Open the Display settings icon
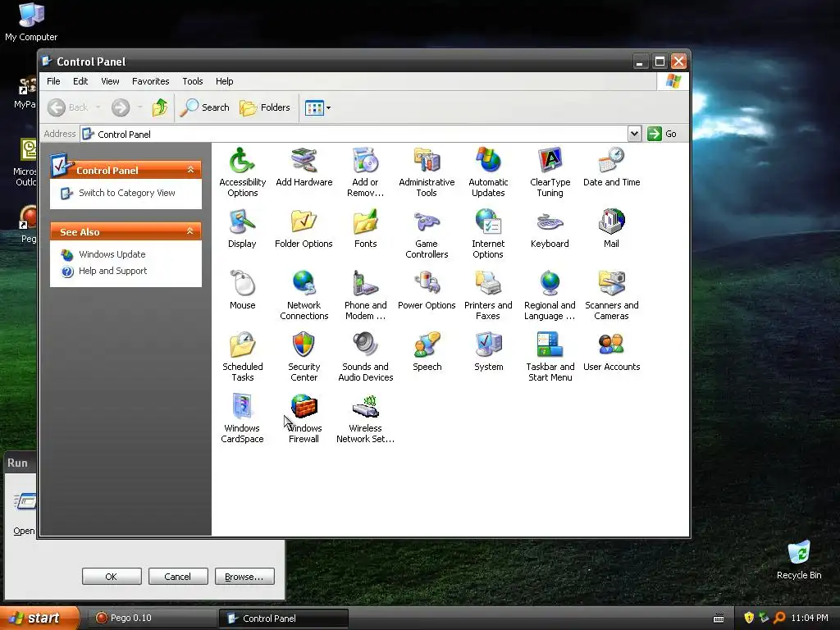This screenshot has height=630, width=840. 242,221
